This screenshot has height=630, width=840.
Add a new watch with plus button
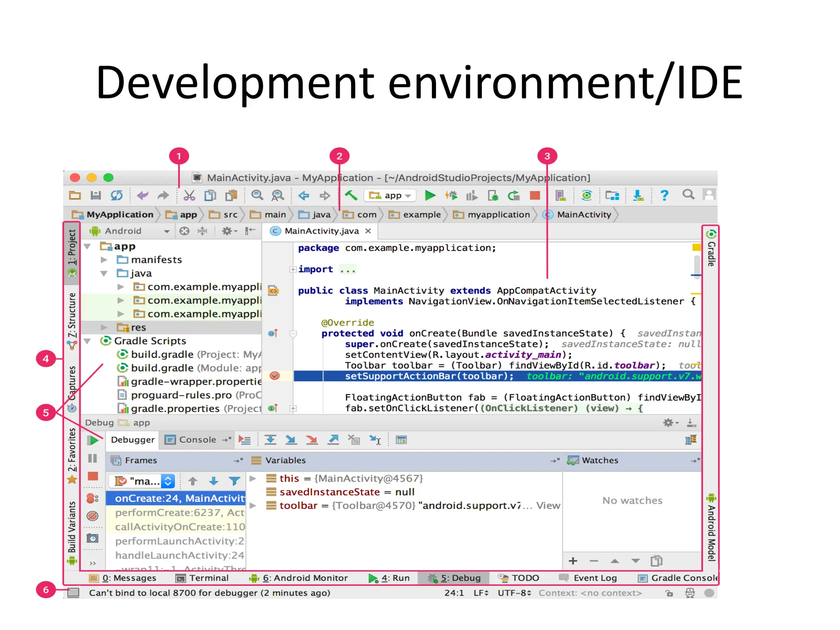[x=573, y=561]
